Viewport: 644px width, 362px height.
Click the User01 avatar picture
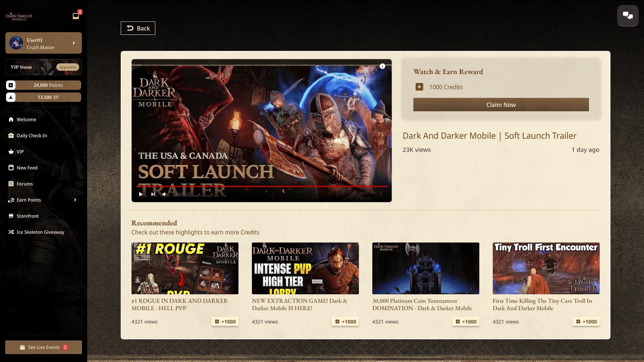pos(16,43)
